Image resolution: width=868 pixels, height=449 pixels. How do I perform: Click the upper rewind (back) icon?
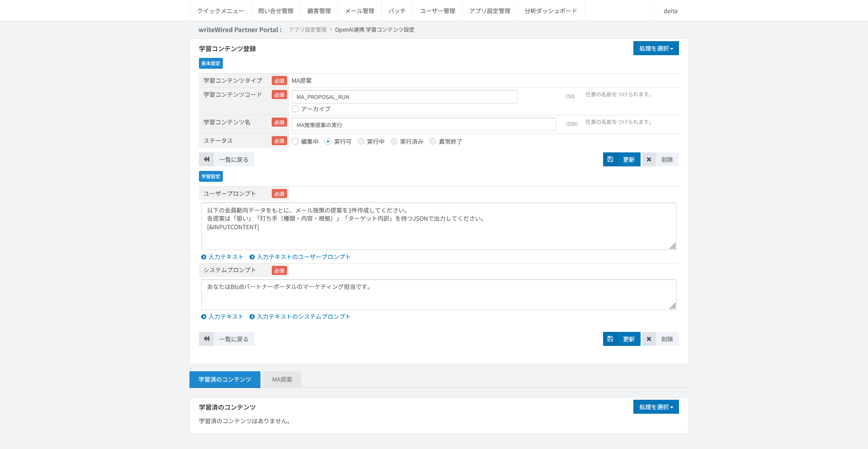(207, 159)
